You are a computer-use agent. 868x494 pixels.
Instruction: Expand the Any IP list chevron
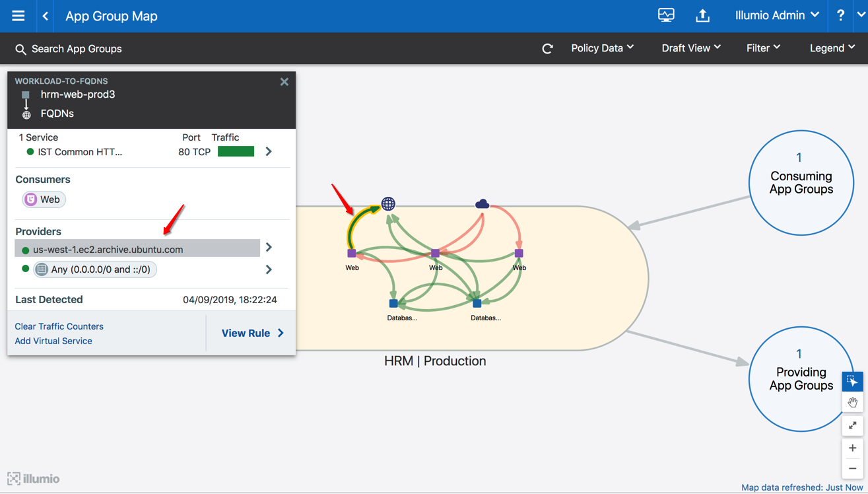coord(269,269)
